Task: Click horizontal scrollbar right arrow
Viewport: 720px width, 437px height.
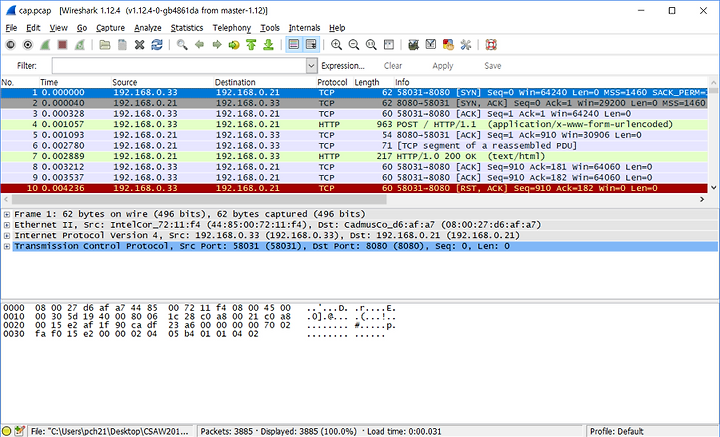Action: coord(702,199)
